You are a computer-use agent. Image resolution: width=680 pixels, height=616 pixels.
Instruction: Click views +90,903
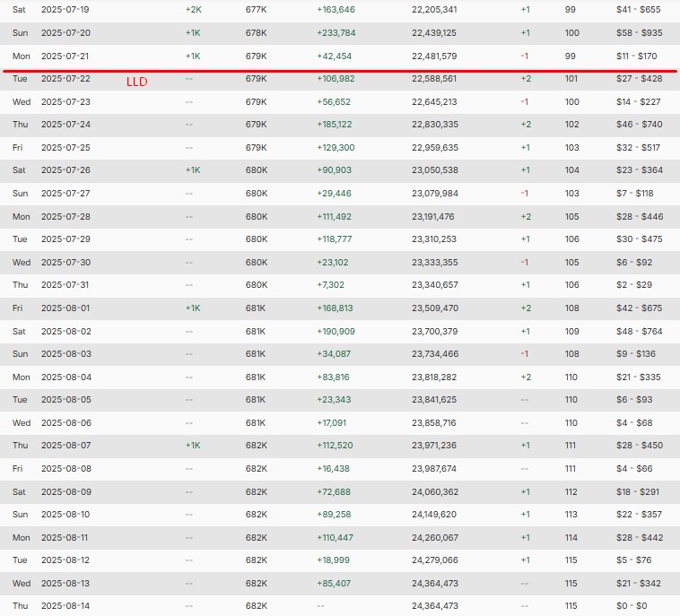click(x=334, y=170)
